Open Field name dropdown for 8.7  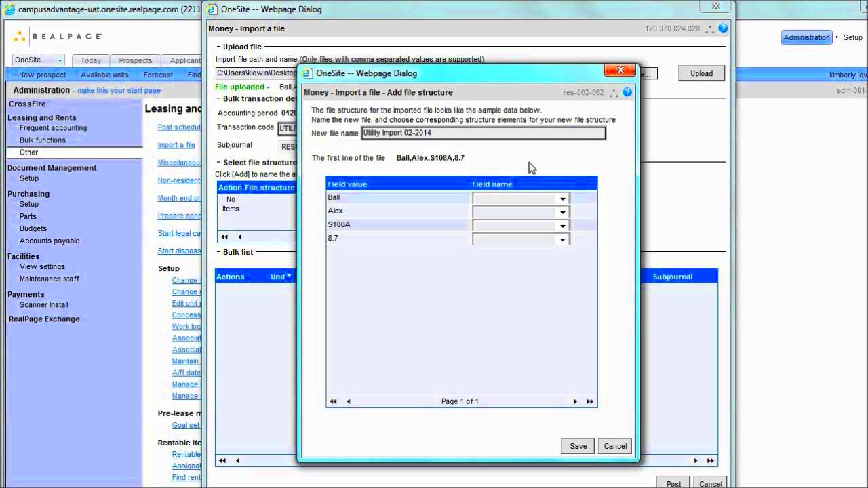coord(563,239)
